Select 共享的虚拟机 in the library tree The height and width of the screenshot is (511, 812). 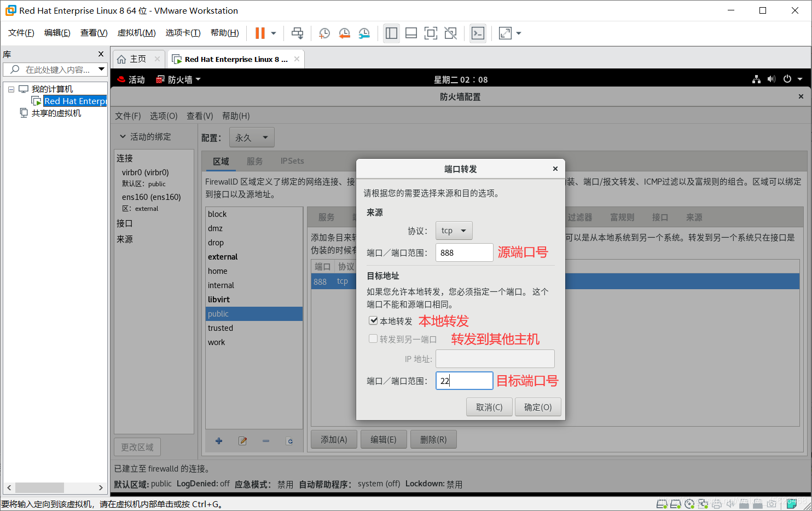pyautogui.click(x=56, y=113)
